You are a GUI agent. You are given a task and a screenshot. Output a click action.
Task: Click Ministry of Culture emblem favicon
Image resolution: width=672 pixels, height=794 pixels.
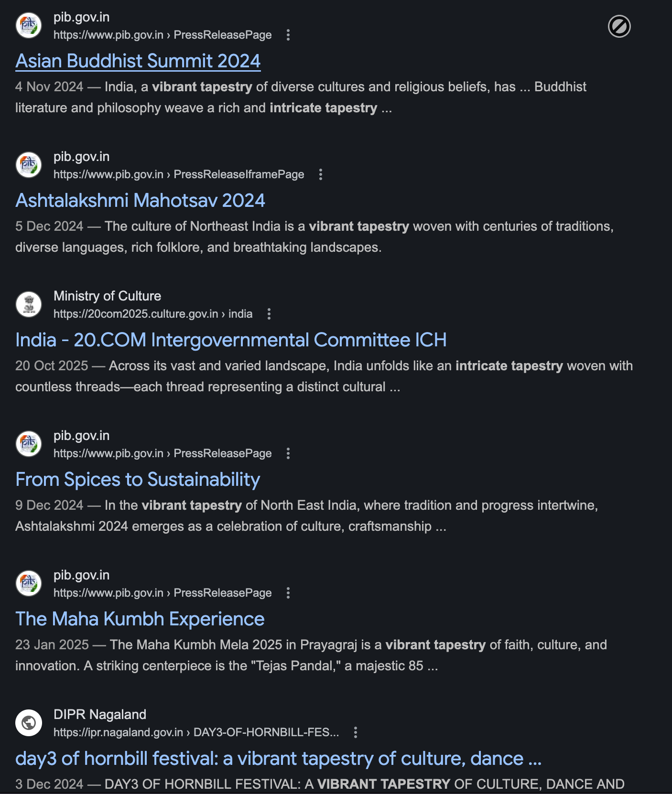click(x=29, y=304)
